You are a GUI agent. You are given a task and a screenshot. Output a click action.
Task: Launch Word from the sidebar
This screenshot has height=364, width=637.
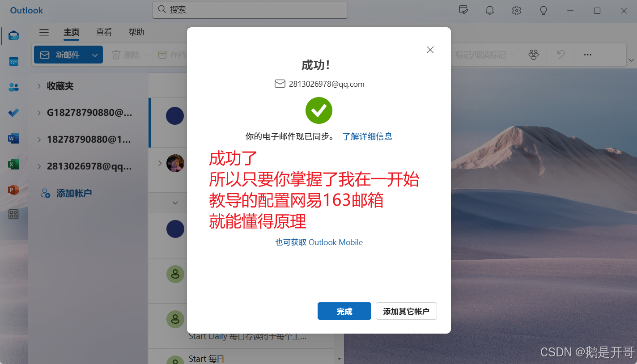[13, 139]
